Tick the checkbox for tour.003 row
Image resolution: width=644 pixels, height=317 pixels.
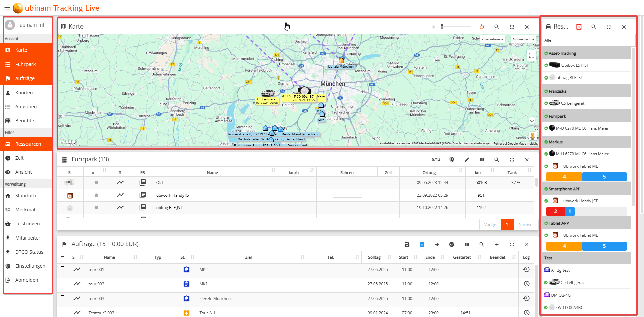coord(62,297)
